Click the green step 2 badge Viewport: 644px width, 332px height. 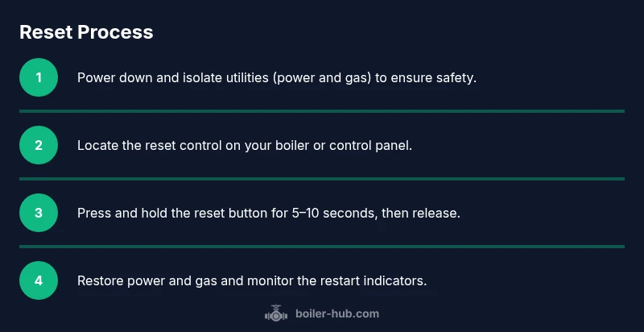pos(39,145)
